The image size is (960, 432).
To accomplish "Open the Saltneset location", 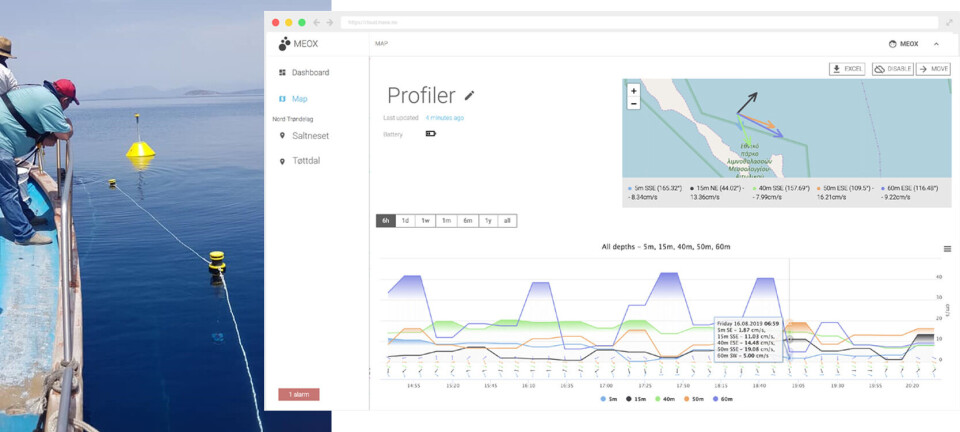I will [308, 135].
